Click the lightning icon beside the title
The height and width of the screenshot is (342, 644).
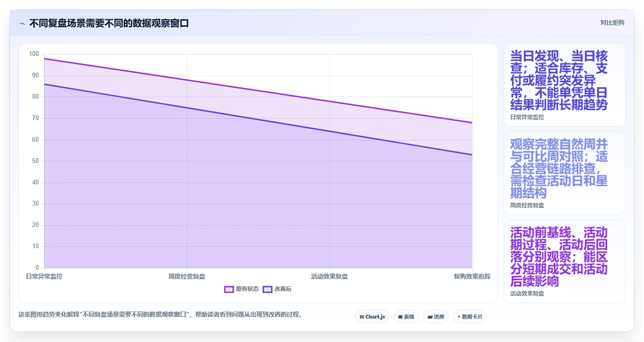[x=22, y=23]
